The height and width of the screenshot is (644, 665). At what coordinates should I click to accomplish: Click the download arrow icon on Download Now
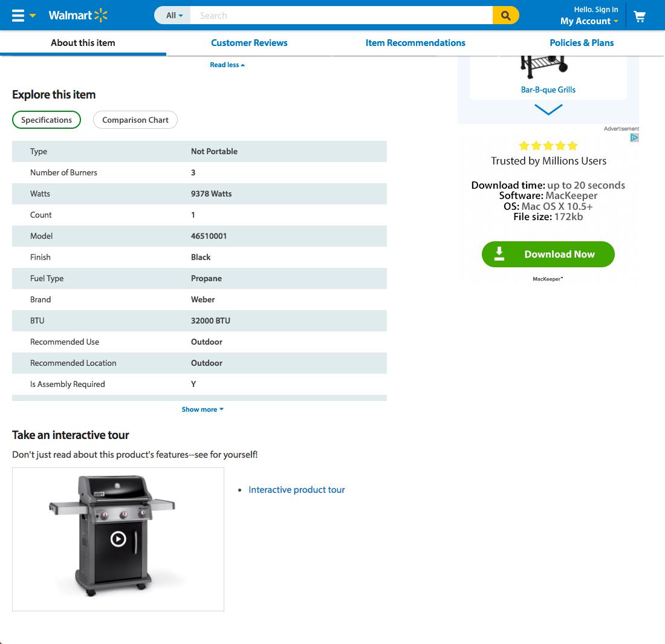coord(499,254)
